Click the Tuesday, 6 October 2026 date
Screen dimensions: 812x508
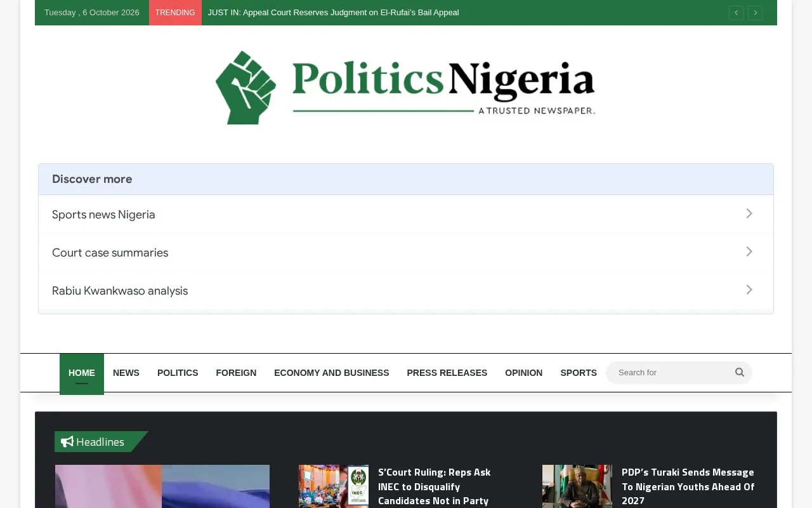[92, 13]
